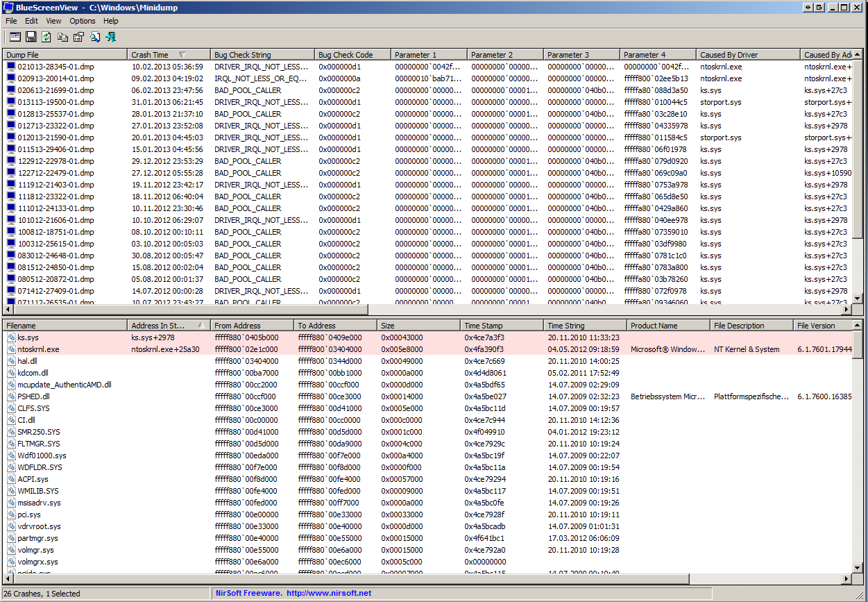The width and height of the screenshot is (868, 602).
Task: Sort the lower pane by the File Version header
Action: pos(823,325)
